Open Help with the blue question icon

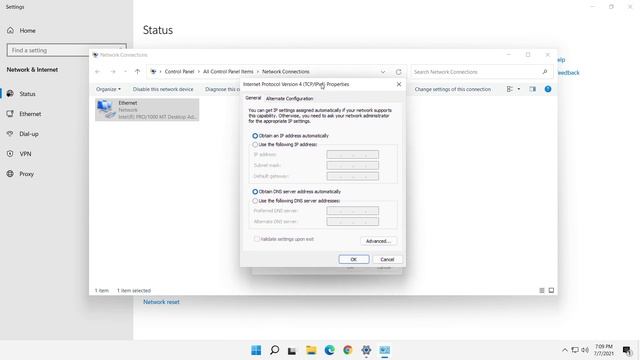point(548,89)
